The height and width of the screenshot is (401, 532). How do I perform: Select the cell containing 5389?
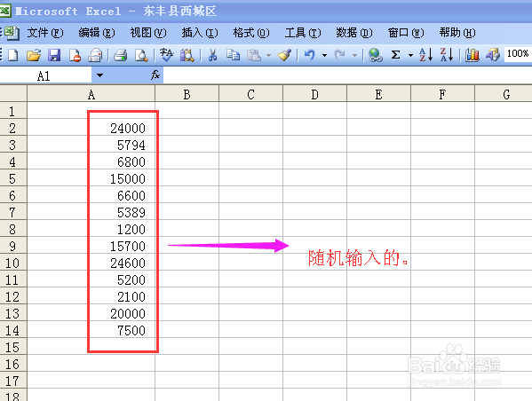91,212
